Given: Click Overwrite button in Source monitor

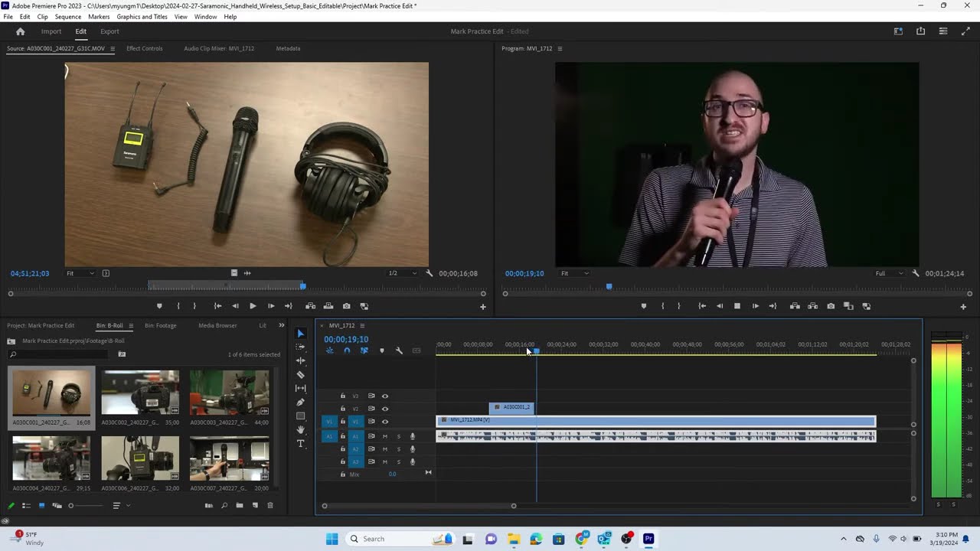Looking at the screenshot, I should [328, 306].
